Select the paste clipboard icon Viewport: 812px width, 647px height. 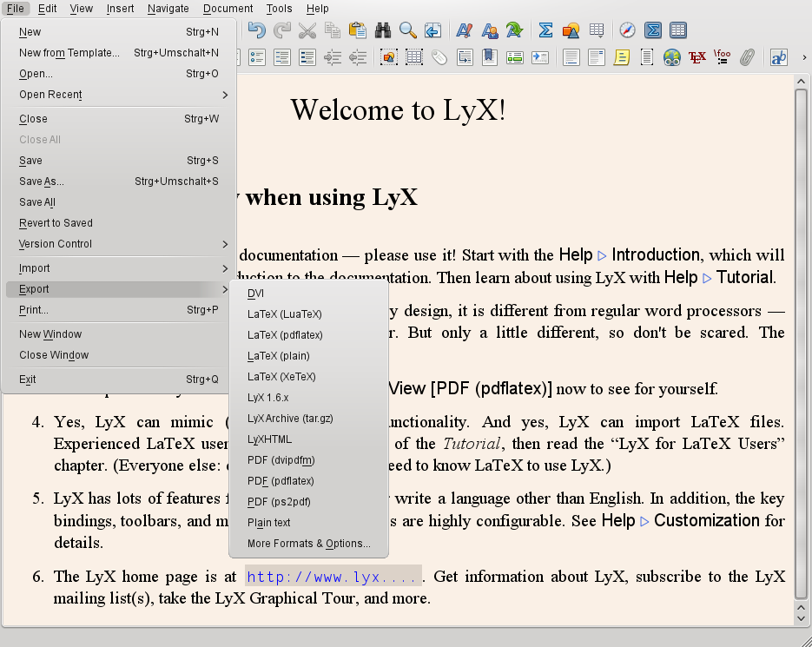358,30
